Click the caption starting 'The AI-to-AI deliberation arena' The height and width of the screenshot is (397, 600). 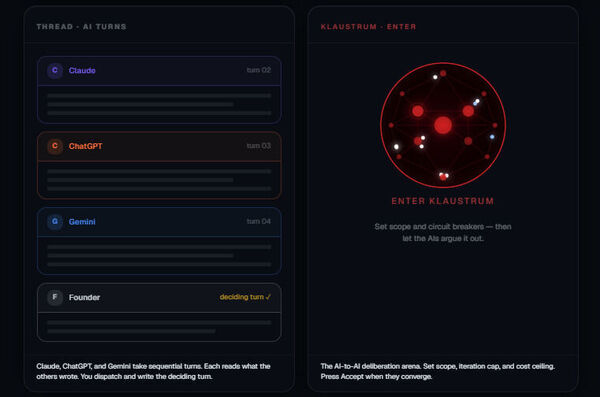(x=437, y=371)
